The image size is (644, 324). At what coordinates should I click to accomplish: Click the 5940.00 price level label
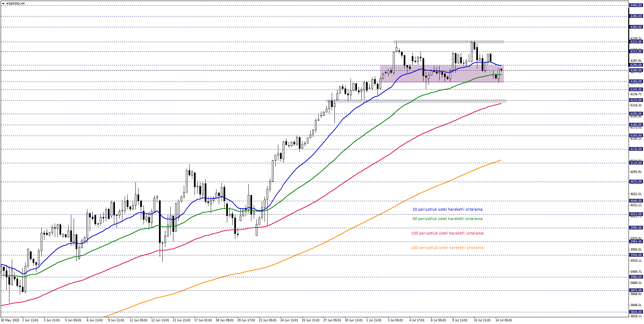[x=636, y=255]
